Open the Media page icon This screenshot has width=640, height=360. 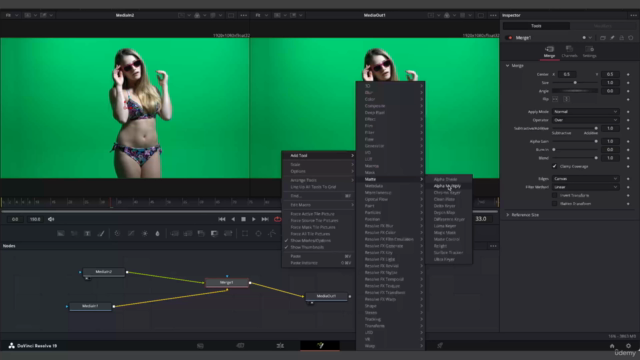pos(200,346)
